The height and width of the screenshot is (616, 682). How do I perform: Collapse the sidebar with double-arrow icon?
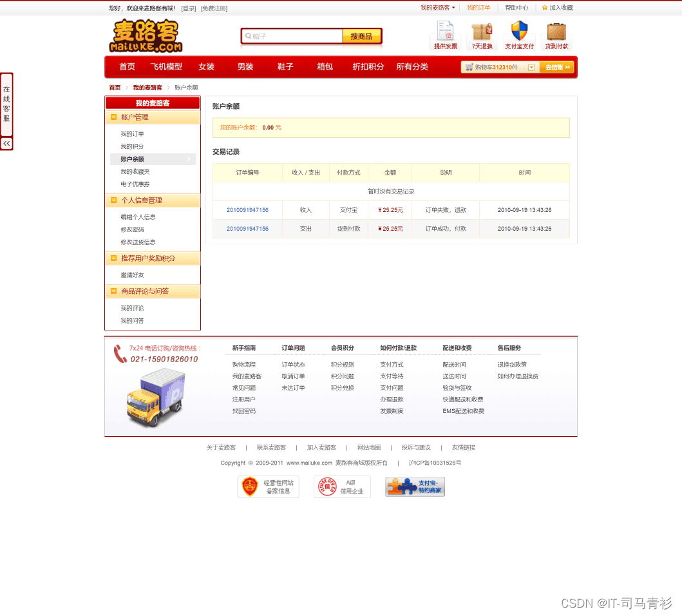tap(6, 143)
